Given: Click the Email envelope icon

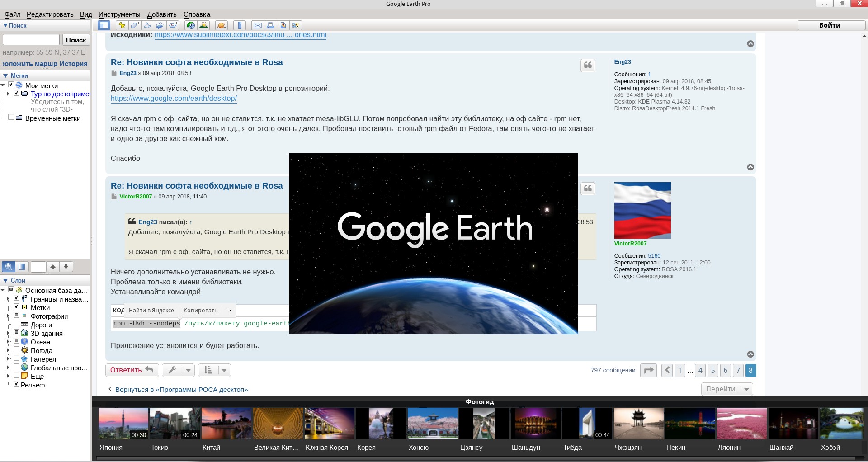Looking at the screenshot, I should pos(257,25).
